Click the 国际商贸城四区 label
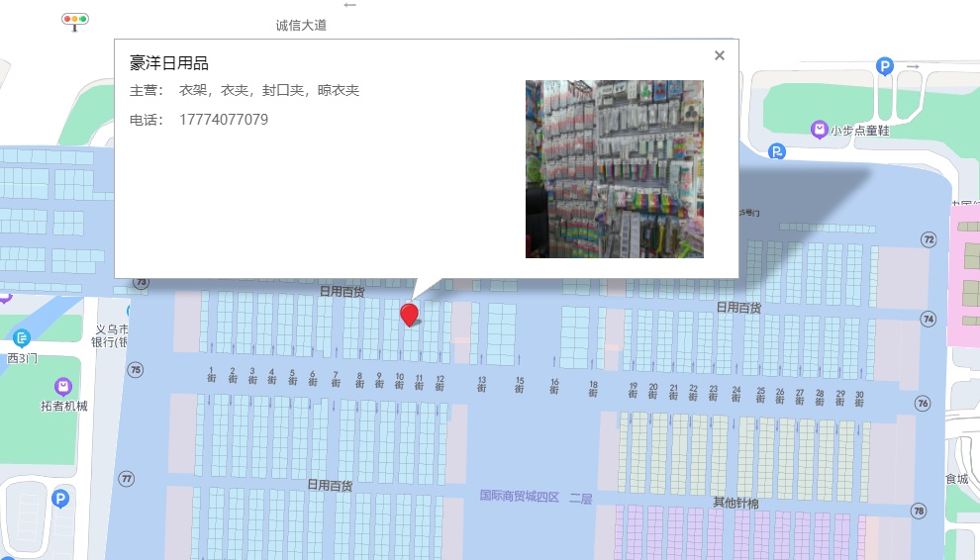Image resolution: width=980 pixels, height=560 pixels. (x=520, y=497)
